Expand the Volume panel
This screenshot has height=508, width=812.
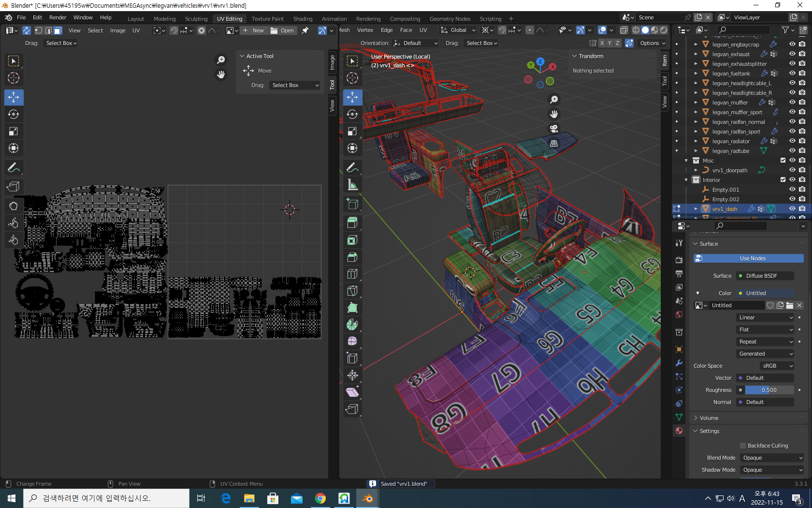[709, 418]
